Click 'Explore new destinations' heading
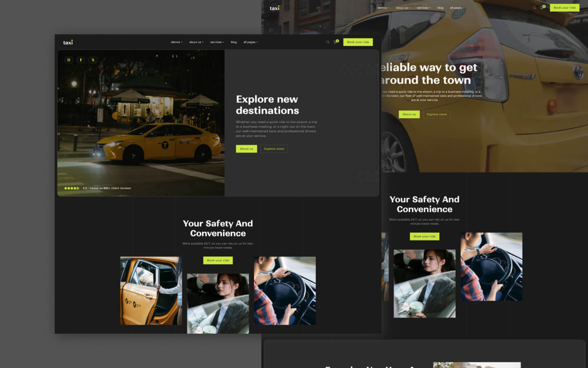 [x=267, y=105]
